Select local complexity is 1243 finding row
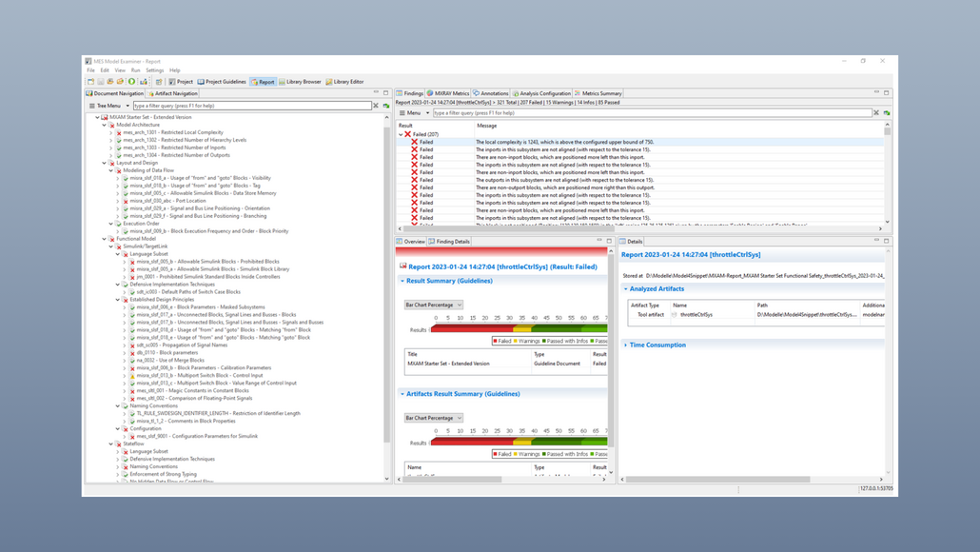This screenshot has width=980, height=552. tap(640, 142)
